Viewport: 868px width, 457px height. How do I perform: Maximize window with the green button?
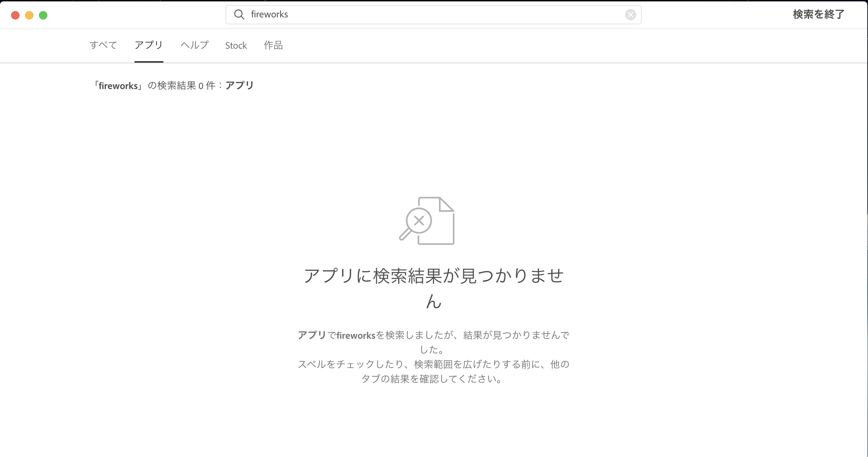43,15
